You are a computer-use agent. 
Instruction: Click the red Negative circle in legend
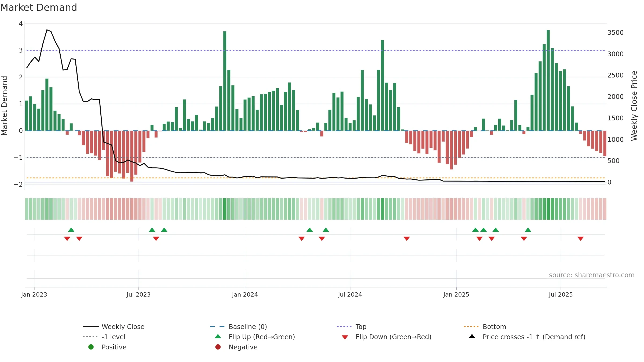[x=218, y=347]
